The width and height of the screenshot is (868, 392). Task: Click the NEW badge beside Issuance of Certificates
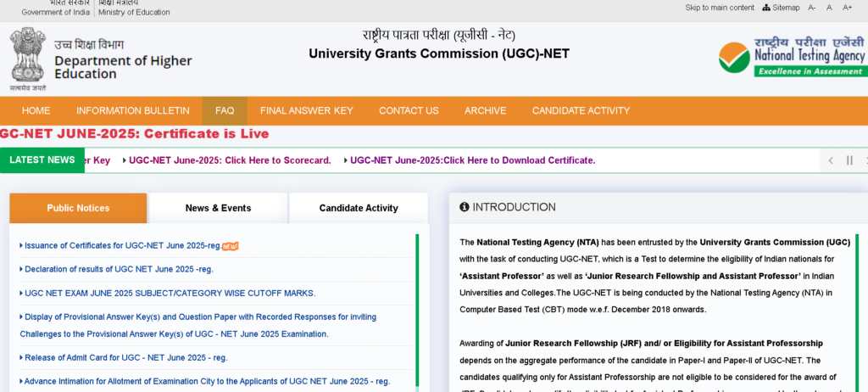(231, 246)
